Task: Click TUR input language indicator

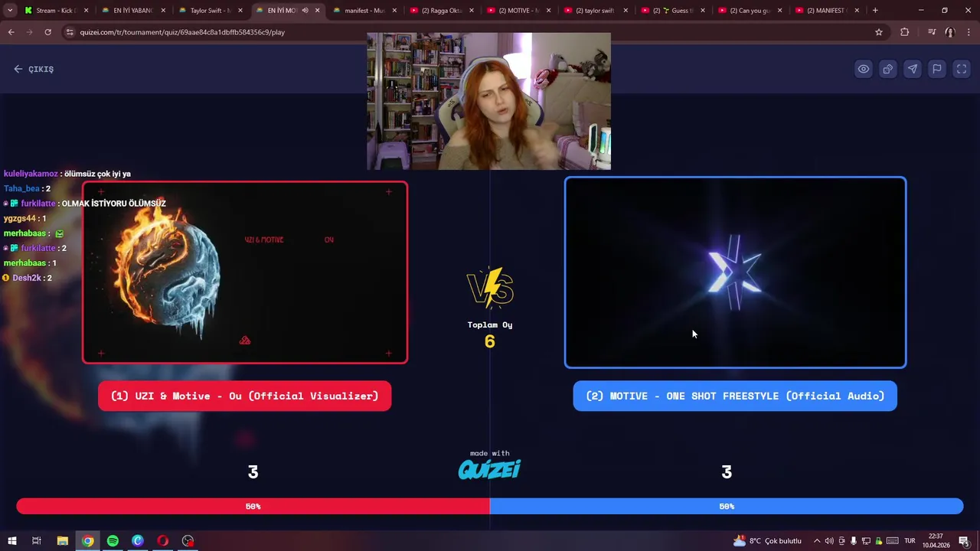Action: click(x=910, y=541)
